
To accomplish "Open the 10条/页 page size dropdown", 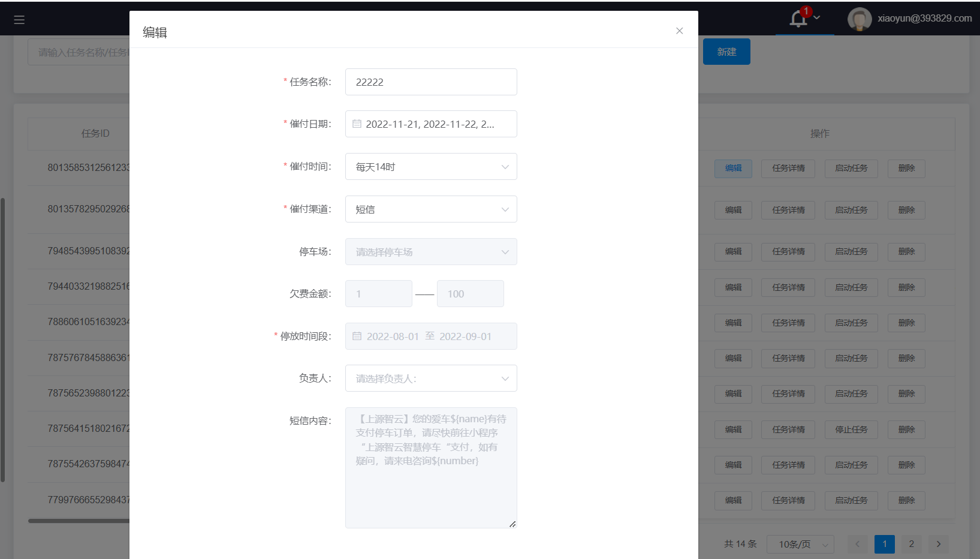I will [800, 544].
